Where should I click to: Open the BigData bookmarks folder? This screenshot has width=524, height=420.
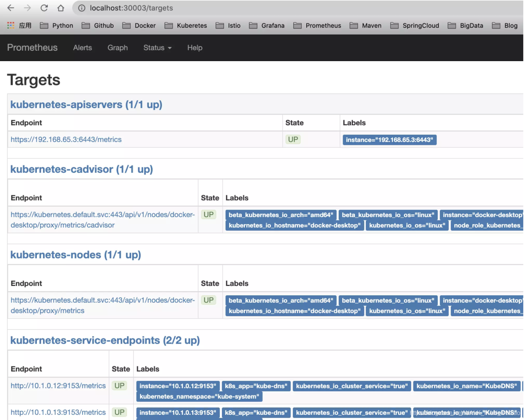point(465,25)
